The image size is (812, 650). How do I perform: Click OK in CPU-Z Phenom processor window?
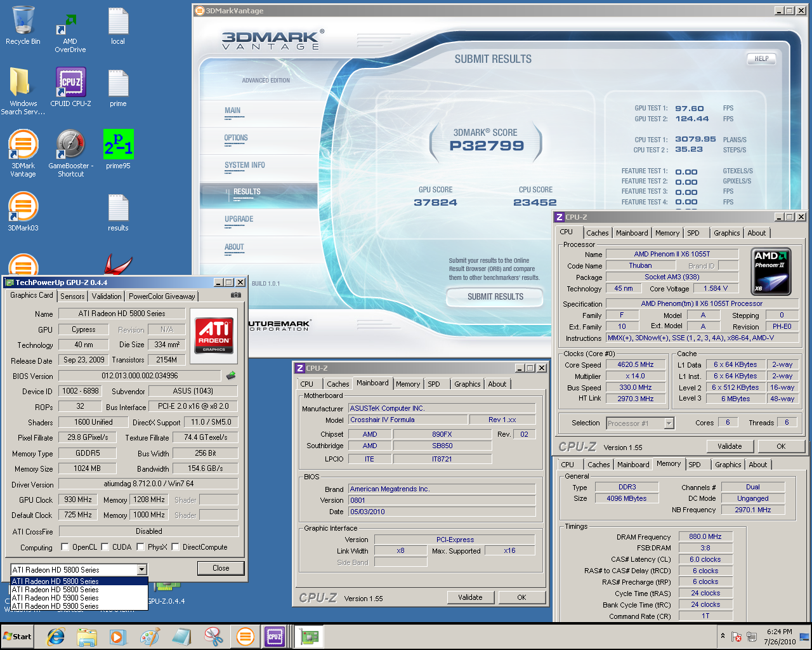point(781,446)
